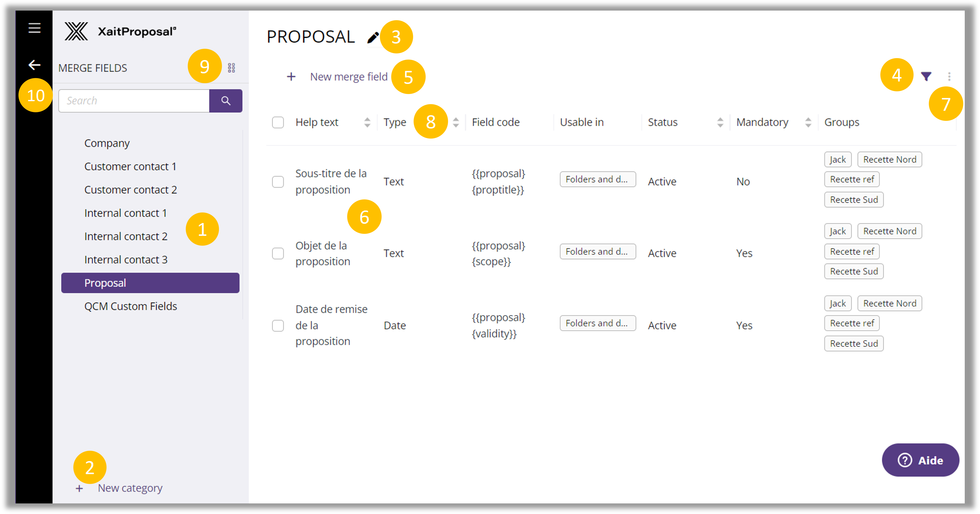Click the magnifier search button
980x514 pixels.
[x=226, y=101]
